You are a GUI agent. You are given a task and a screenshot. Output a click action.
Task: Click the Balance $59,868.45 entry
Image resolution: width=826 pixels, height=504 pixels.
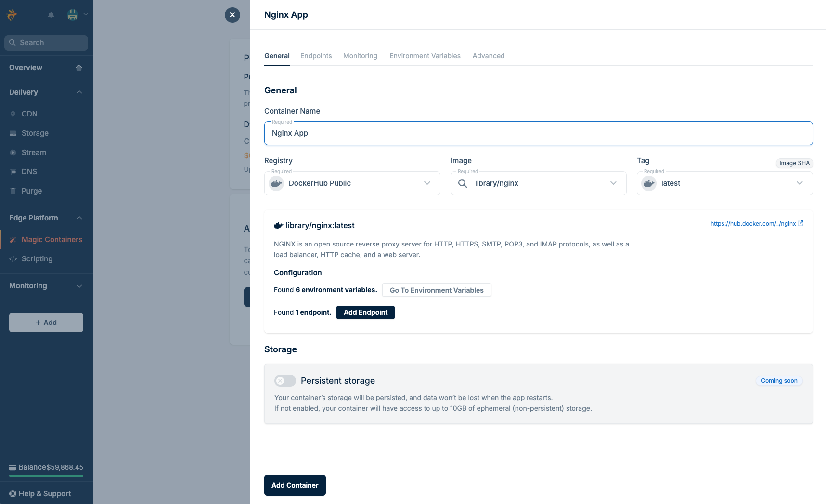tap(46, 467)
